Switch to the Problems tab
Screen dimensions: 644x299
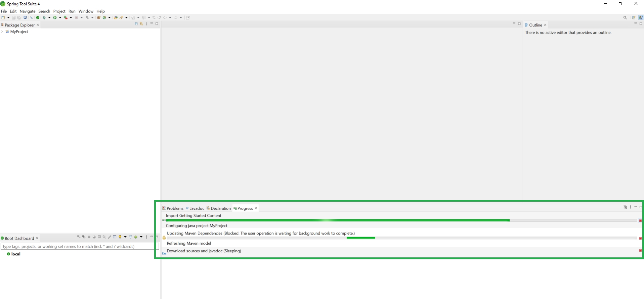pyautogui.click(x=173, y=208)
